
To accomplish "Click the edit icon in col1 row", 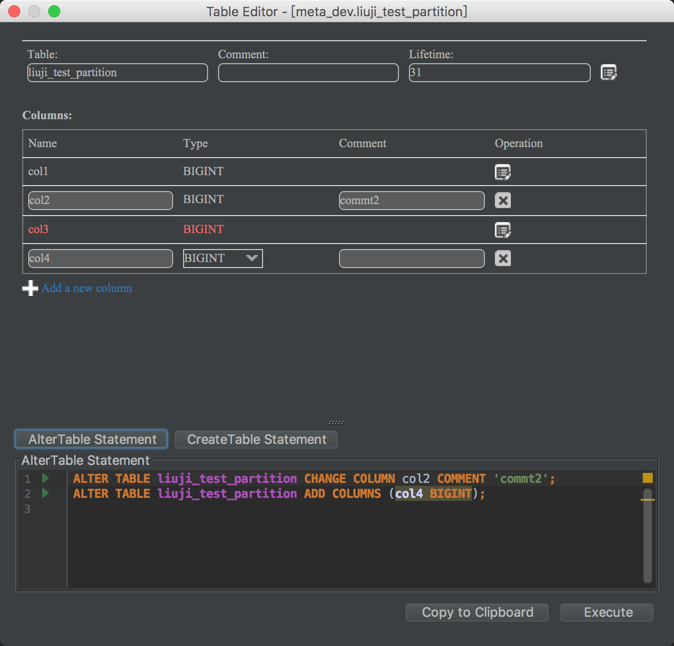I will [503, 172].
